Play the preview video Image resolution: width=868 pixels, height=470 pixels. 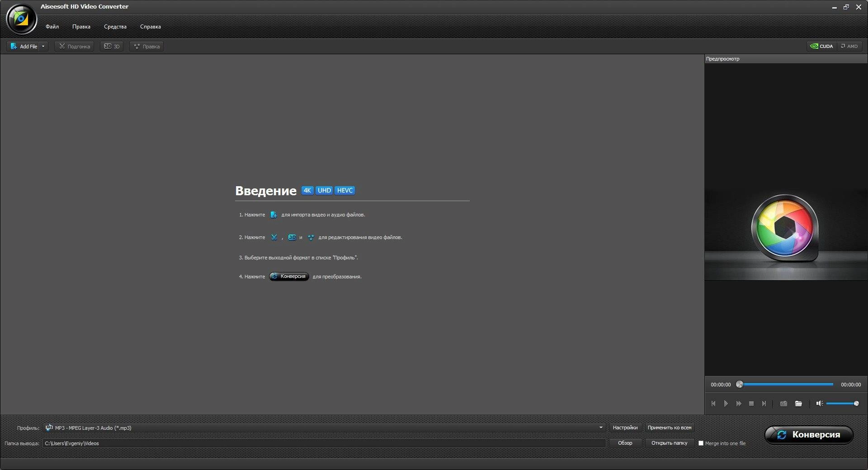point(726,404)
